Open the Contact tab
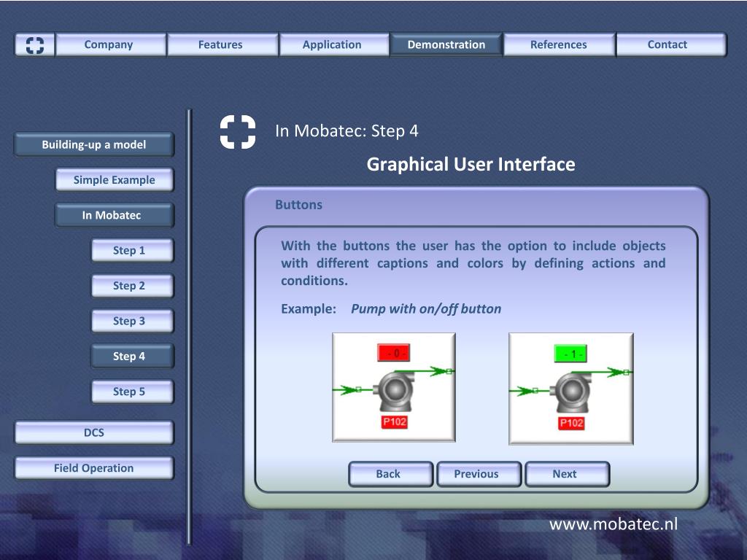 coord(672,44)
